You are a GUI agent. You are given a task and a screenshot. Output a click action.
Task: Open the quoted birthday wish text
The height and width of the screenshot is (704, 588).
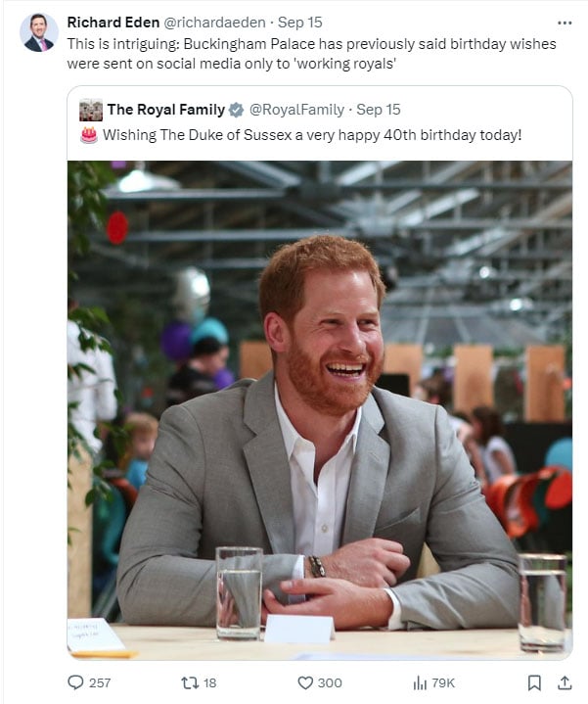(312, 134)
